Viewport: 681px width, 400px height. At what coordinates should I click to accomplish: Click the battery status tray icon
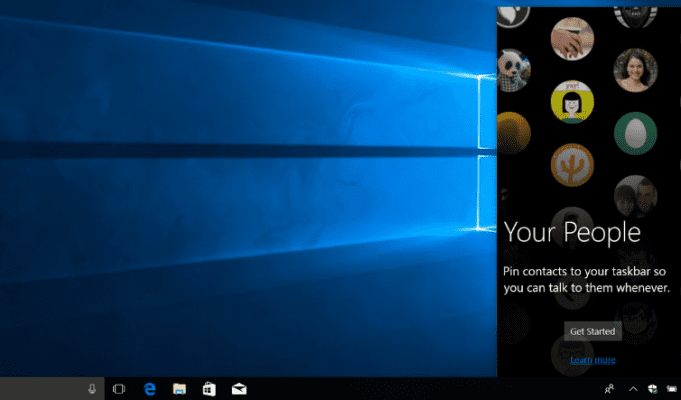(x=672, y=389)
